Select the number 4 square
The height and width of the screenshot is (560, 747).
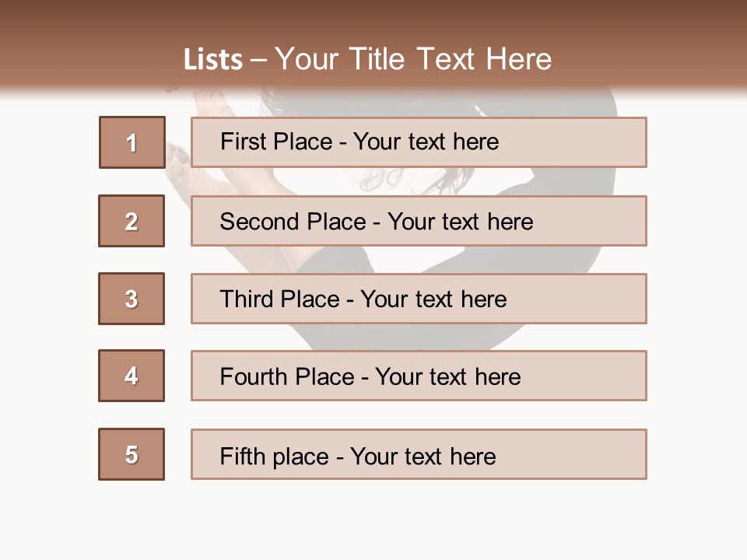132,376
